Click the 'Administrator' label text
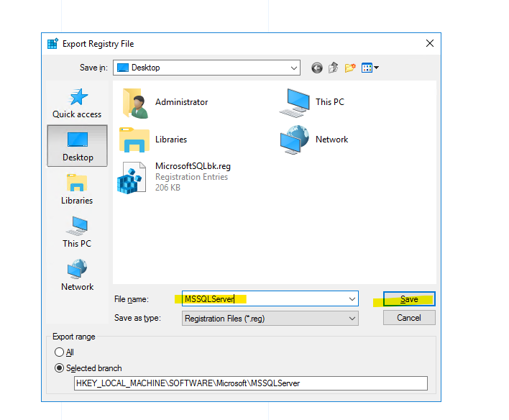 181,102
